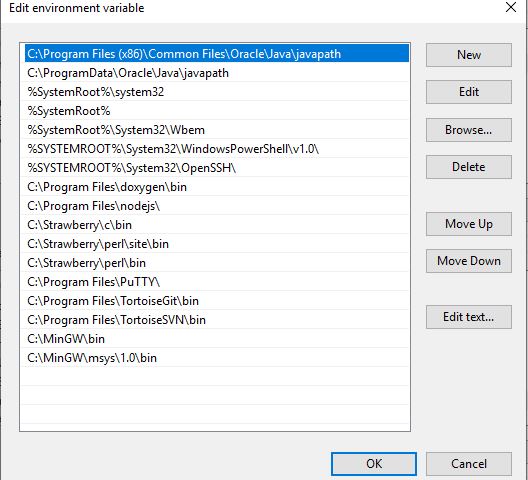
Task: Select the %SystemRoot%\system32 entry
Action: tap(217, 92)
